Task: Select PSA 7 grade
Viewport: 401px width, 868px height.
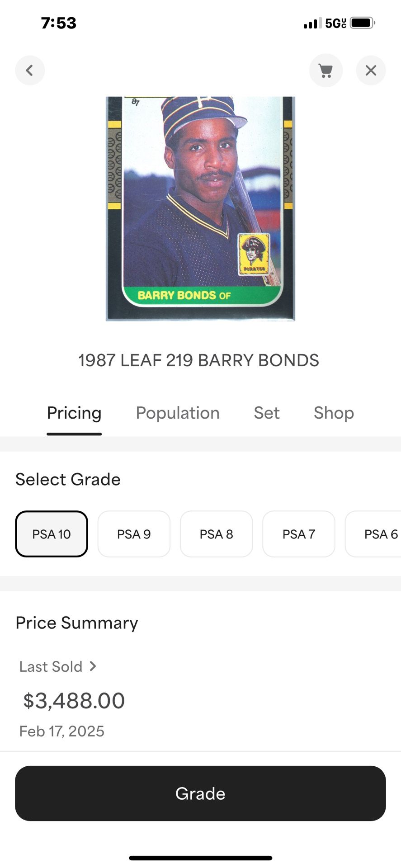Action: [298, 534]
